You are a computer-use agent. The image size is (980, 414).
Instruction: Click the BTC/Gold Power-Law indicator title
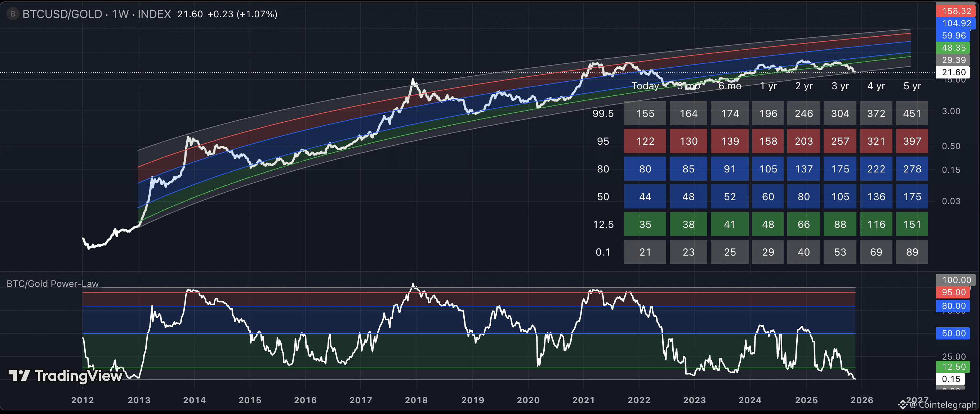click(x=53, y=284)
